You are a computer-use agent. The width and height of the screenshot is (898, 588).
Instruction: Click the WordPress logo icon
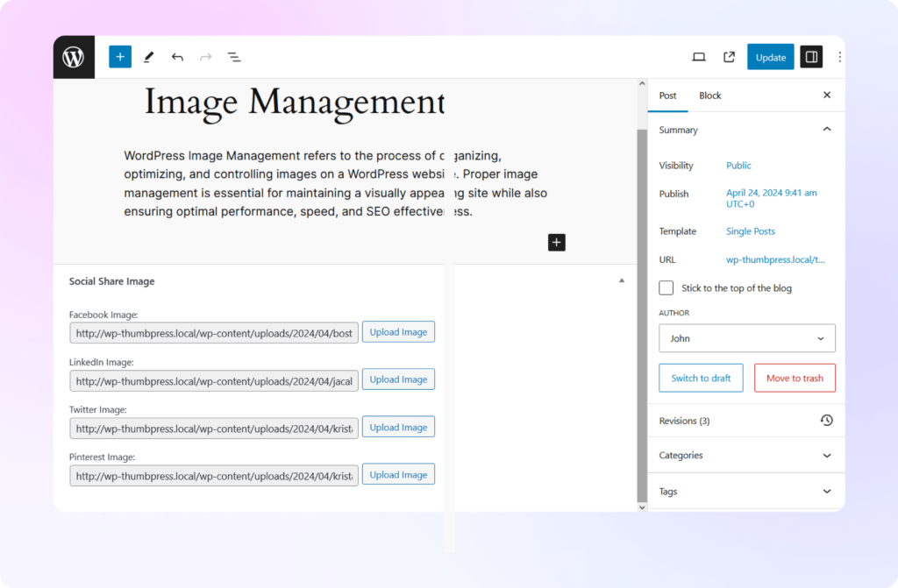(x=74, y=57)
